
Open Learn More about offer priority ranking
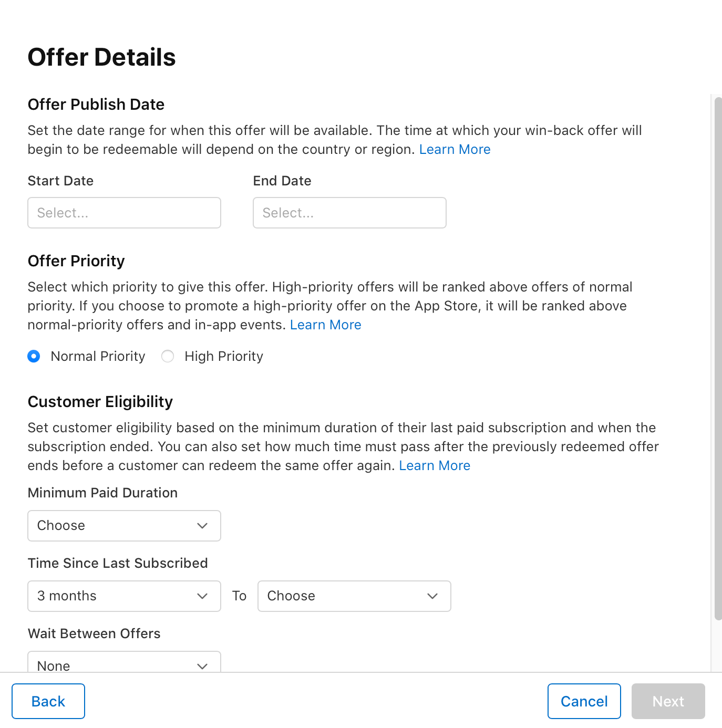click(325, 325)
